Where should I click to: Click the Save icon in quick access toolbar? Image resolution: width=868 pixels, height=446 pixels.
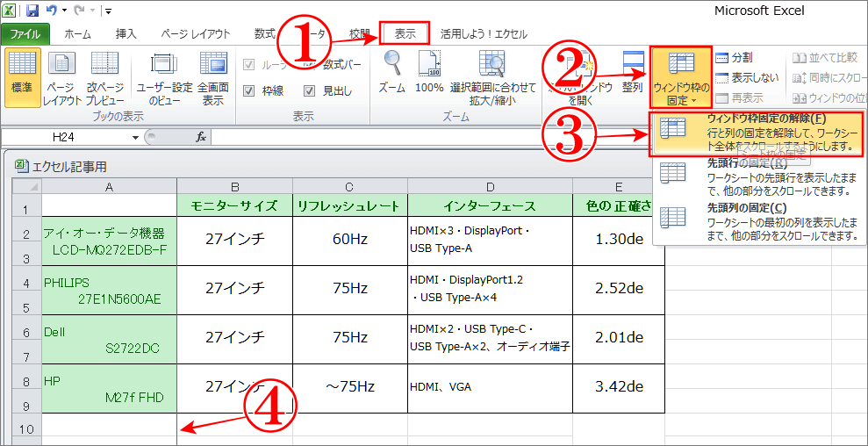[32, 10]
